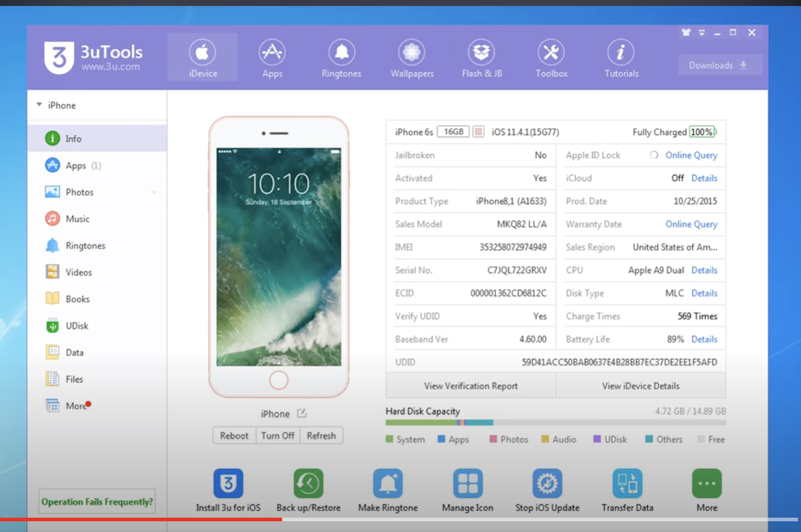Click the rose gold color swatch

click(478, 132)
